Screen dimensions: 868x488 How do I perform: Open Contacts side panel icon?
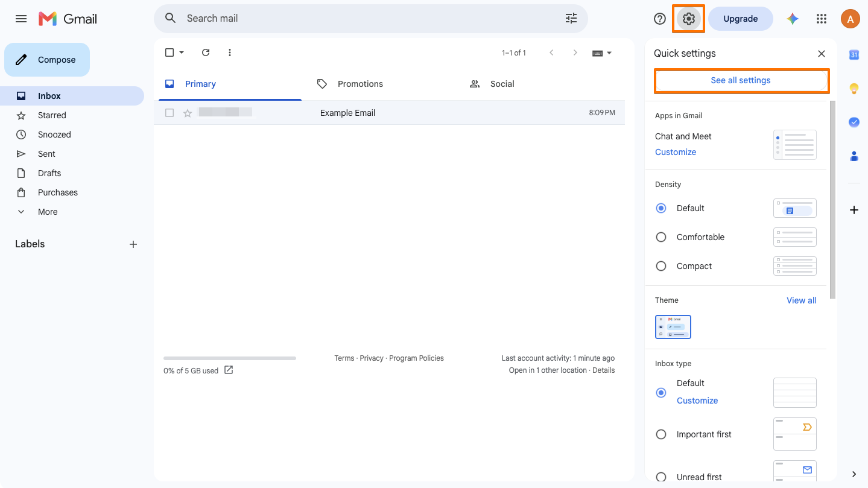(854, 156)
